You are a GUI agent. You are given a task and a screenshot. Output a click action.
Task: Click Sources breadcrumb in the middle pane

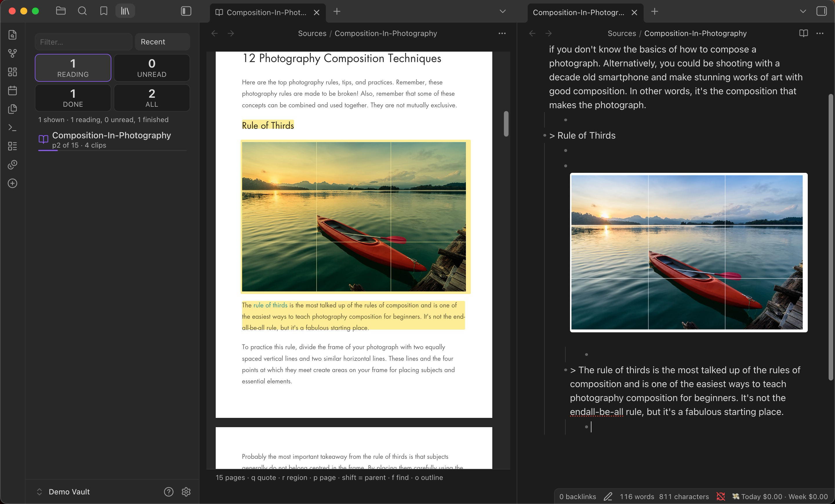(x=312, y=33)
